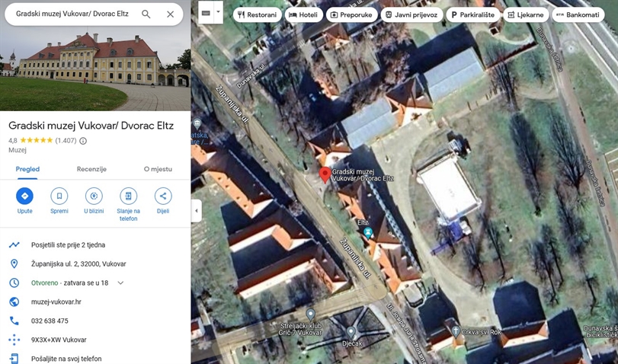The image size is (618, 364).
Task: Click the Streljački klub Grič map pin
Action: coord(311,315)
